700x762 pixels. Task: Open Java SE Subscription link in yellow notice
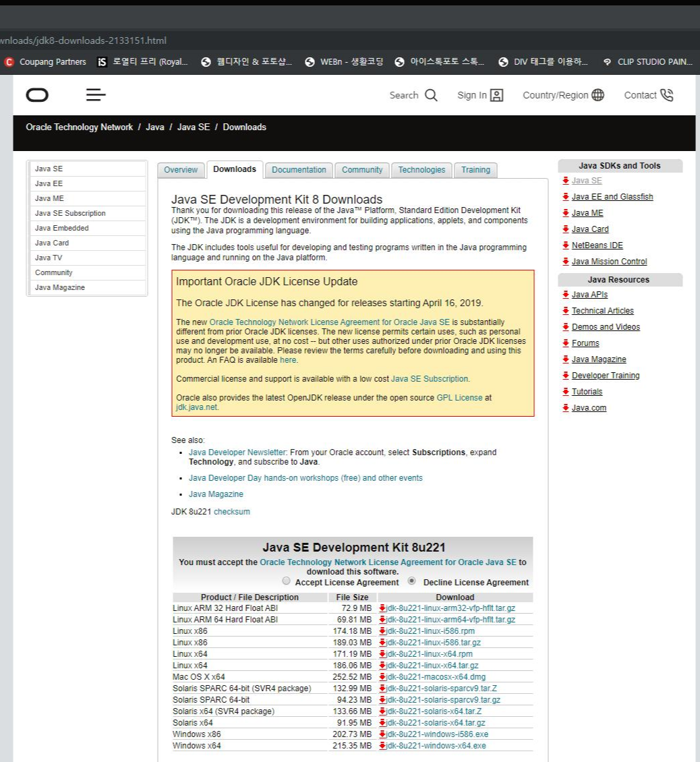[430, 379]
